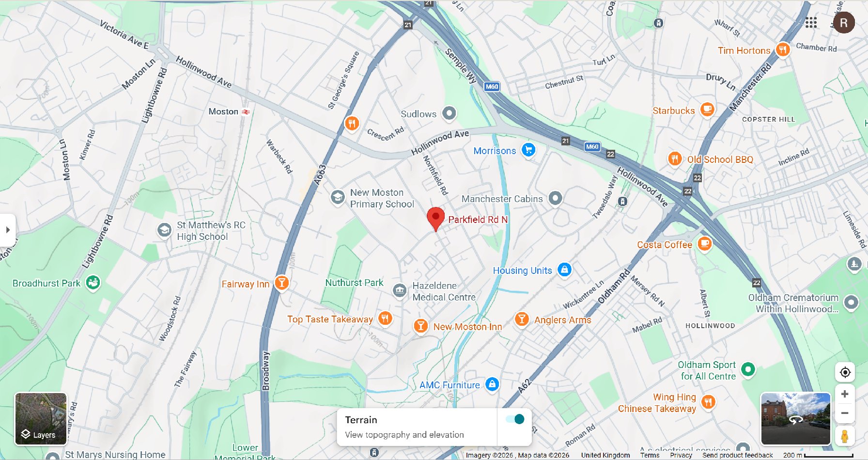Expand the collapsed side panel arrow

pyautogui.click(x=7, y=230)
